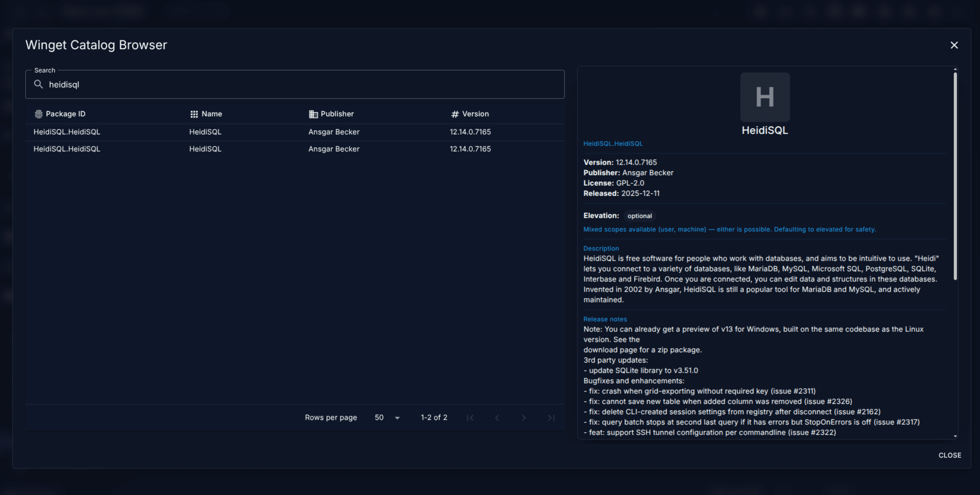Click the Released date 2025-12-11
The width and height of the screenshot is (980, 495).
pos(640,193)
